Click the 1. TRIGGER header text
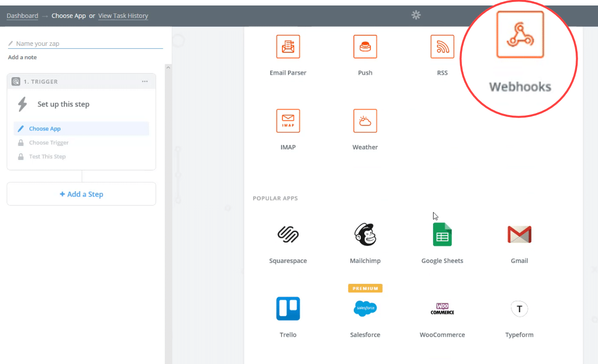598x364 pixels. [x=41, y=82]
